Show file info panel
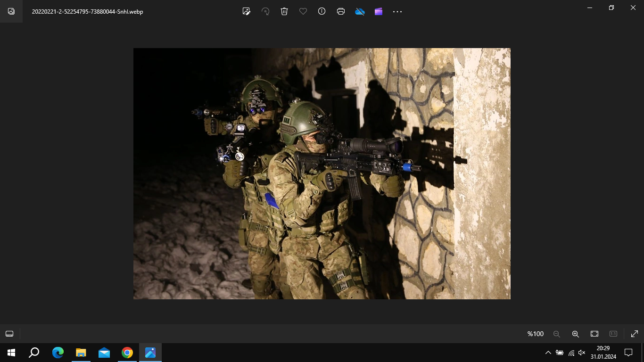Screen dimensions: 644x362 (x=322, y=11)
